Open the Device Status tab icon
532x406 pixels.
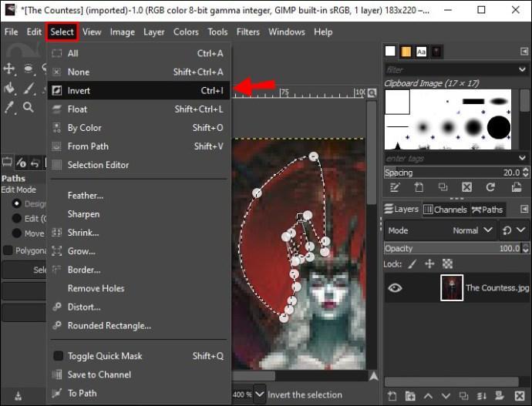tap(21, 163)
